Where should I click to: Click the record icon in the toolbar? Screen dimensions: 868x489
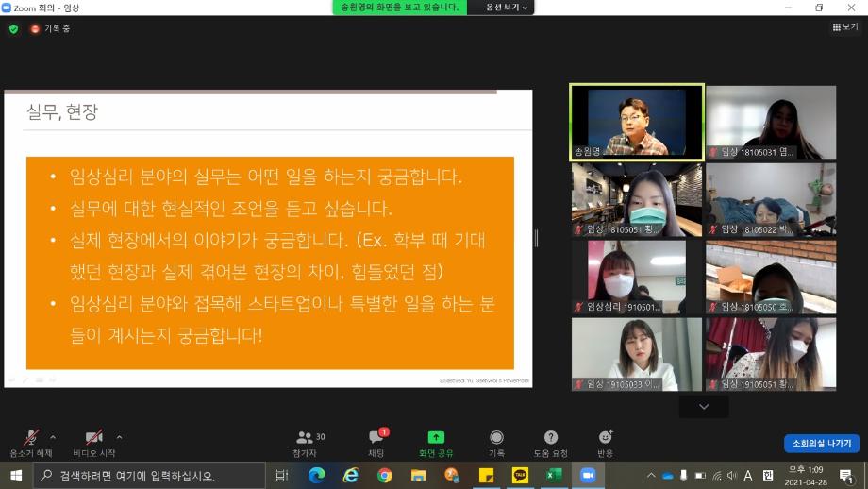click(x=496, y=441)
